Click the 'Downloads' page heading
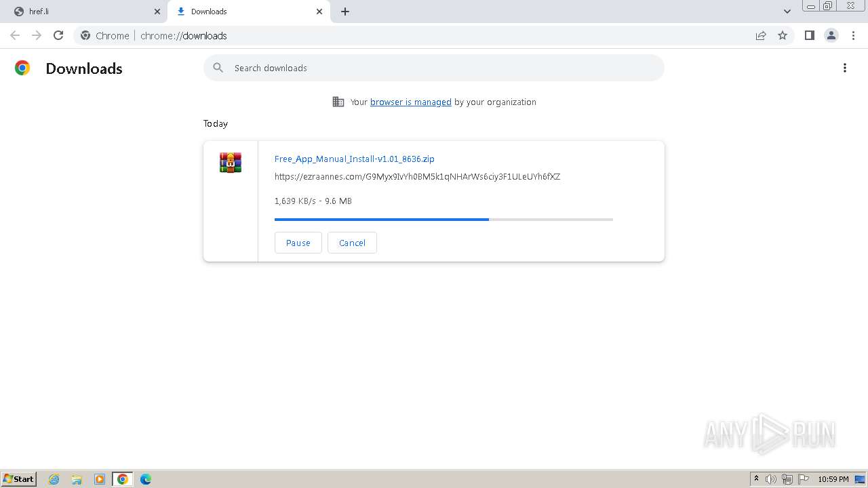The width and height of the screenshot is (868, 488). 84,68
